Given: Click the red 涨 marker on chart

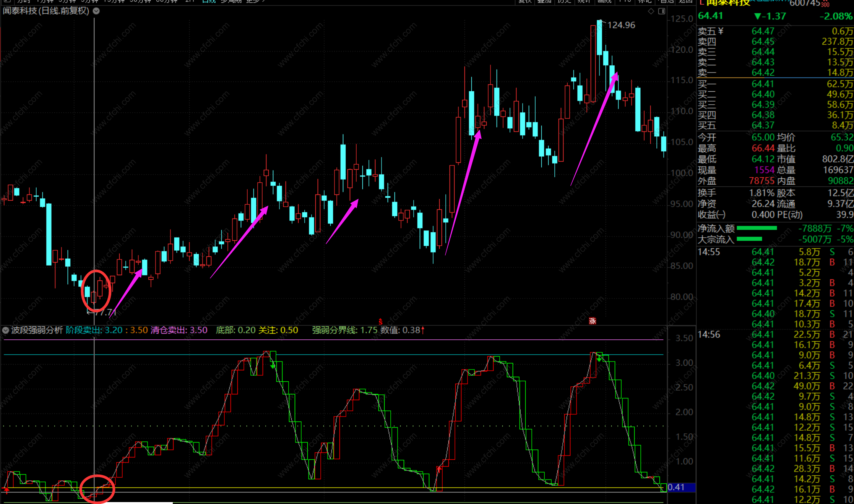Looking at the screenshot, I should pyautogui.click(x=593, y=321).
